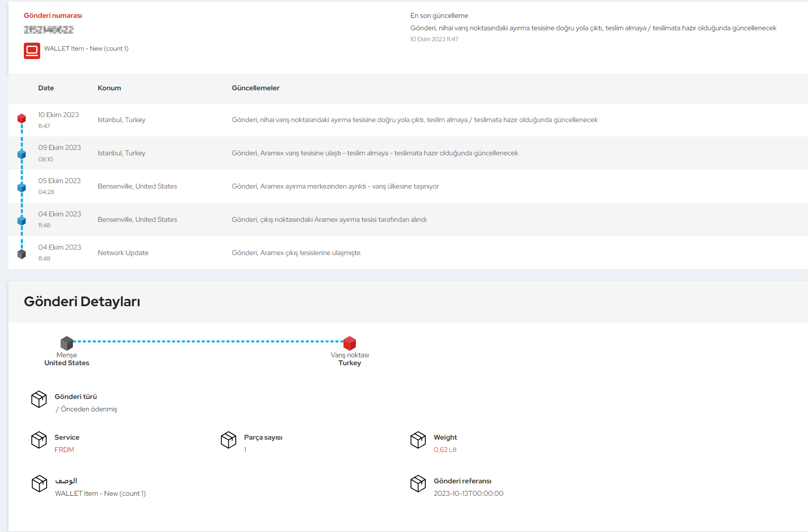
Task: Select the blurred shipment number
Action: 49,30
